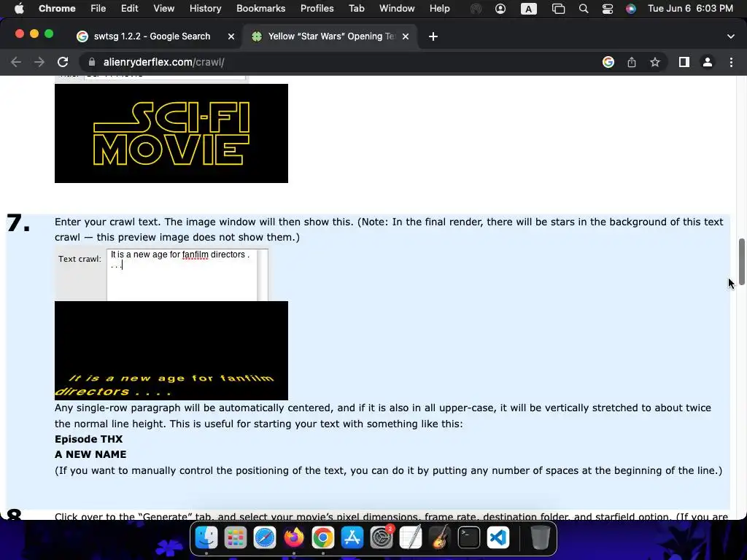Viewport: 747px width, 560px height.
Task: Click the page vertical scrollbar thumb
Action: pos(741,262)
